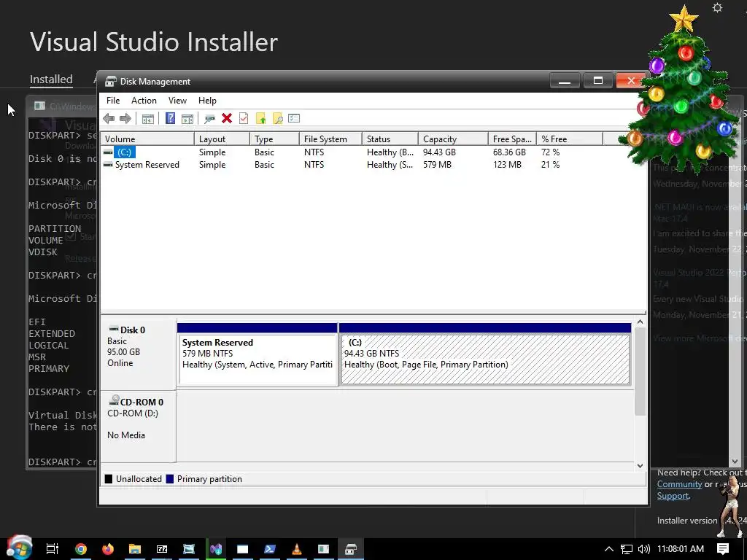Screen dimensions: 747x560
Task: Click the black Unallocated legend swatch
Action: click(x=109, y=478)
